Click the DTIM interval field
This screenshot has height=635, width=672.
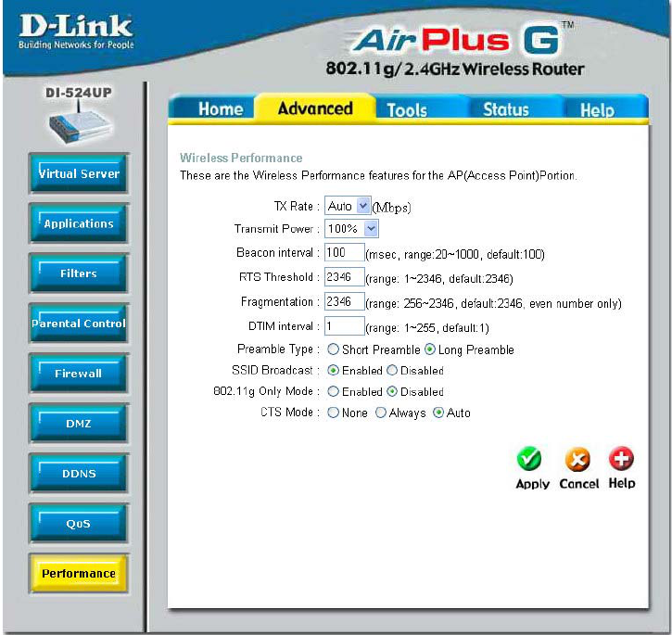tap(345, 326)
